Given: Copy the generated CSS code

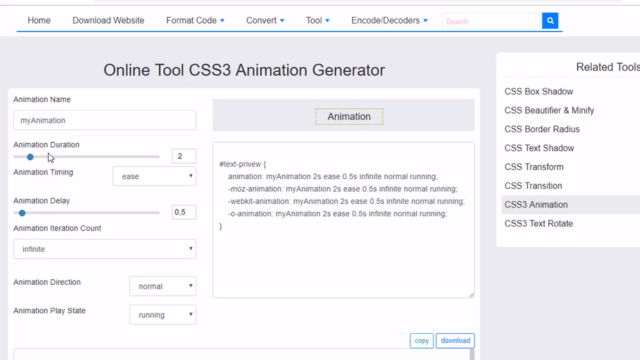Looking at the screenshot, I should [422, 340].
